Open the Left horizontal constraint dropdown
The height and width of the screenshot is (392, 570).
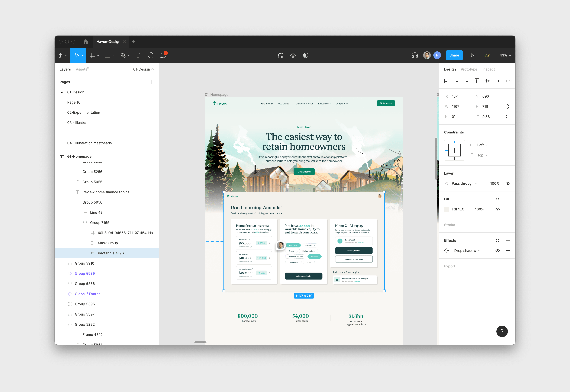pos(482,145)
